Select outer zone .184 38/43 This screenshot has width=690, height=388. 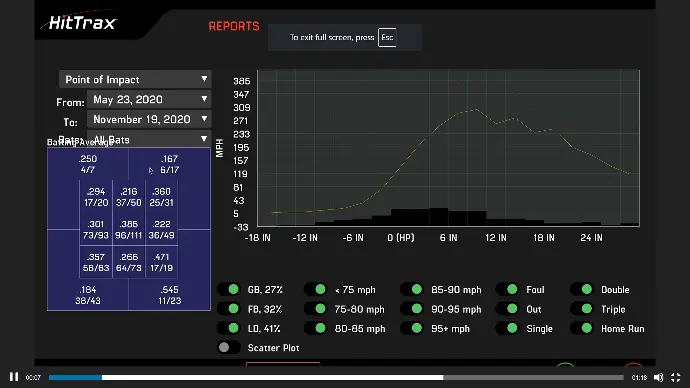(88, 295)
